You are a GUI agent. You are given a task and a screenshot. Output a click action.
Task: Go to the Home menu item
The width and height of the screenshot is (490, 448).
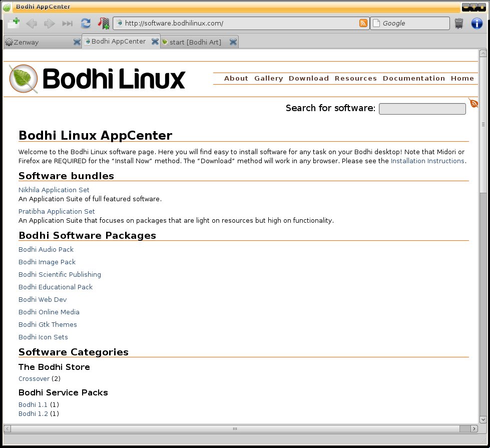(x=462, y=79)
